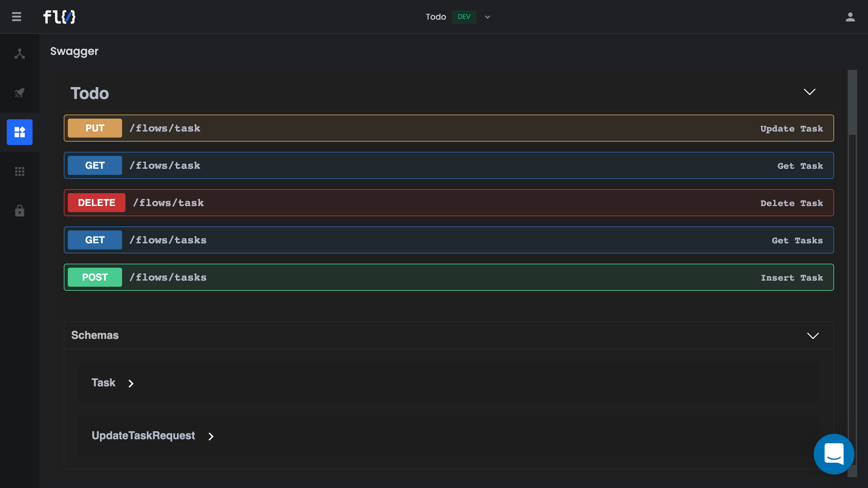The width and height of the screenshot is (868, 488).
Task: Collapse the Schemas section
Action: point(813,335)
